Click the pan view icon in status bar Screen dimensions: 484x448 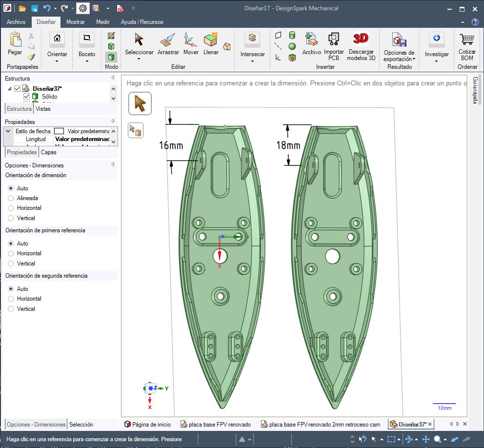(425, 439)
